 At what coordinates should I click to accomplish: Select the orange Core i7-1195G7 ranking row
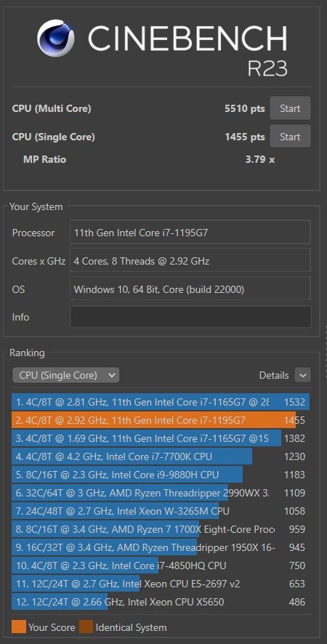coord(161,419)
